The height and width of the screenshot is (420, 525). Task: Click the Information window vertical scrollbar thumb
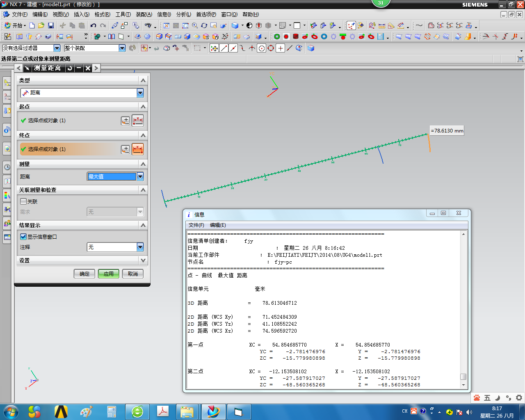[x=463, y=377]
